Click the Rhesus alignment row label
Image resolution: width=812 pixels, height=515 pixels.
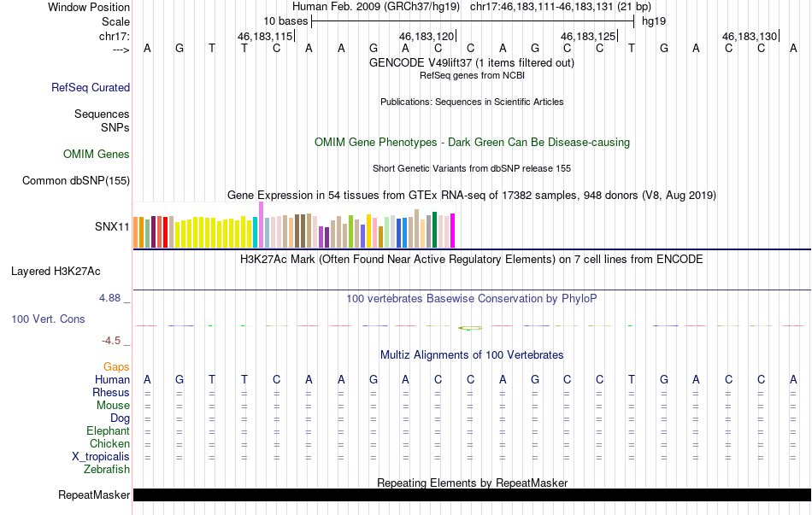click(x=111, y=392)
